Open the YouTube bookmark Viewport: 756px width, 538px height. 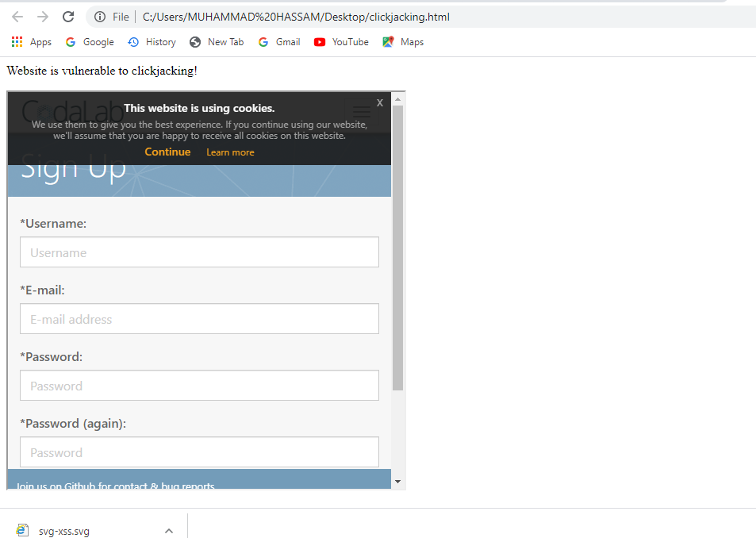(x=341, y=42)
